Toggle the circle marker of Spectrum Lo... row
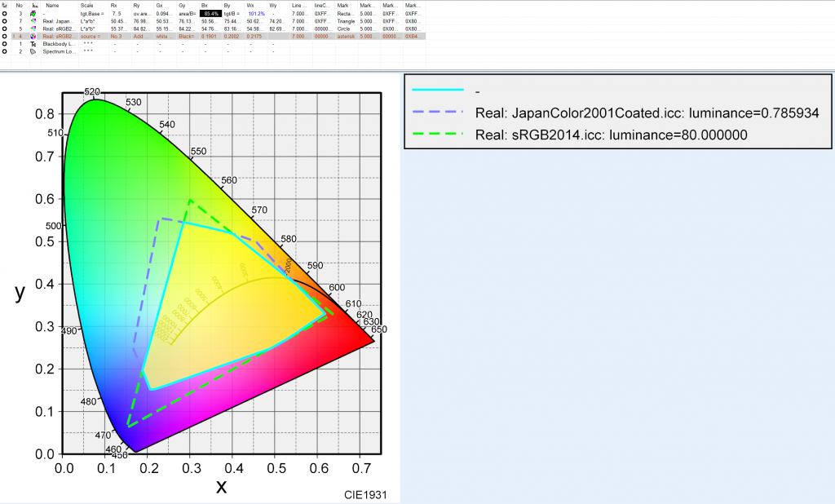Image resolution: width=835 pixels, height=504 pixels. [5, 51]
